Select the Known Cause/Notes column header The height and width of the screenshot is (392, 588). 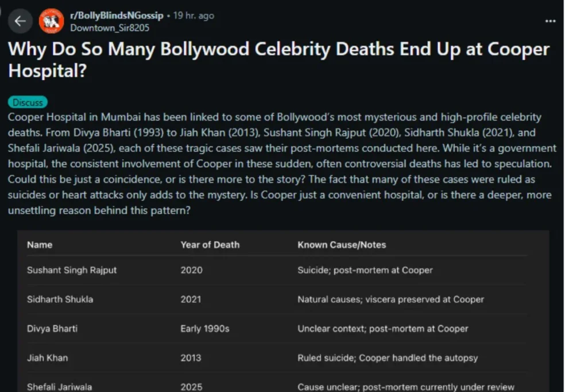[342, 244]
